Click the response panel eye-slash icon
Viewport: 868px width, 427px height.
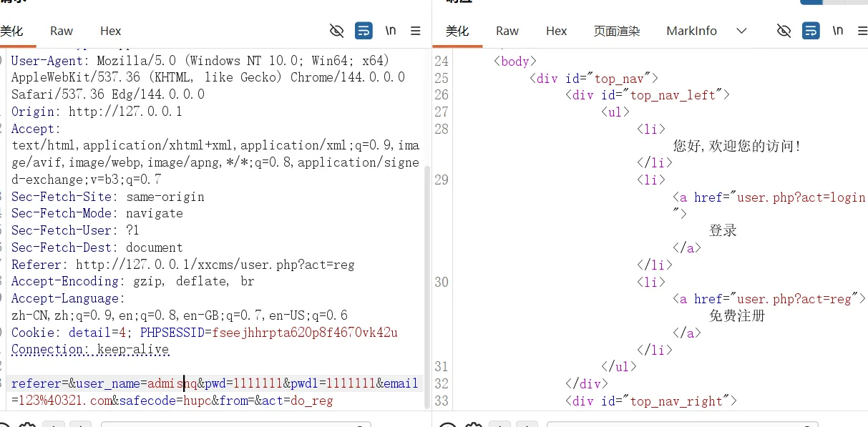(x=784, y=31)
